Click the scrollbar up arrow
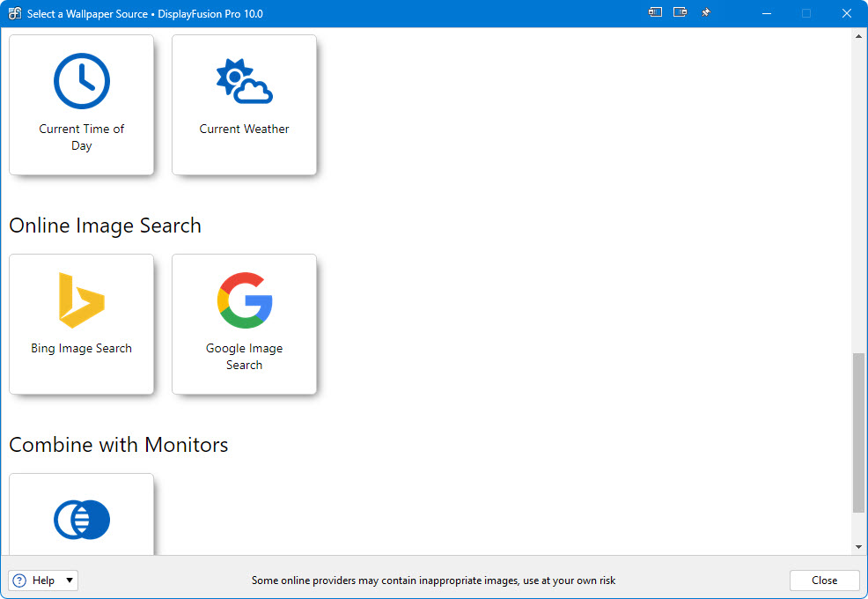Screen dimensions: 868x599 coord(859,36)
